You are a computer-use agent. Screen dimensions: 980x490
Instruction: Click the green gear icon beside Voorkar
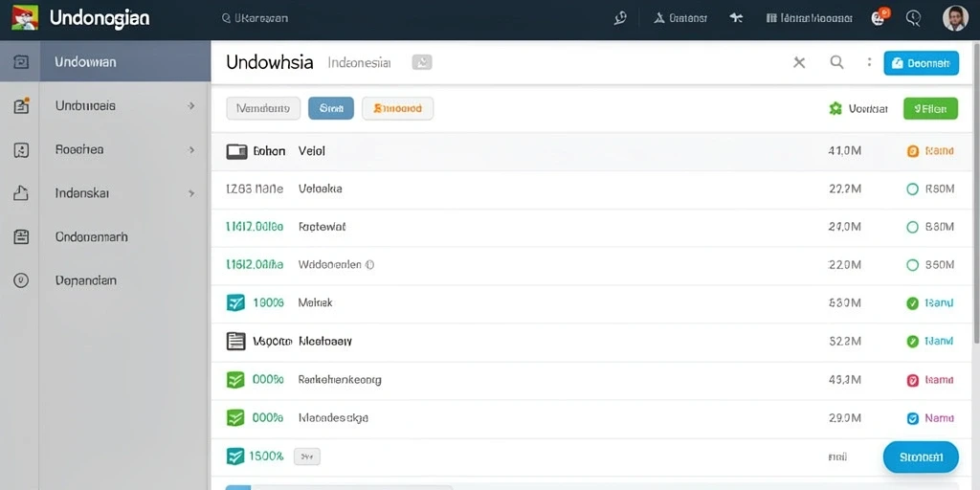[835, 109]
